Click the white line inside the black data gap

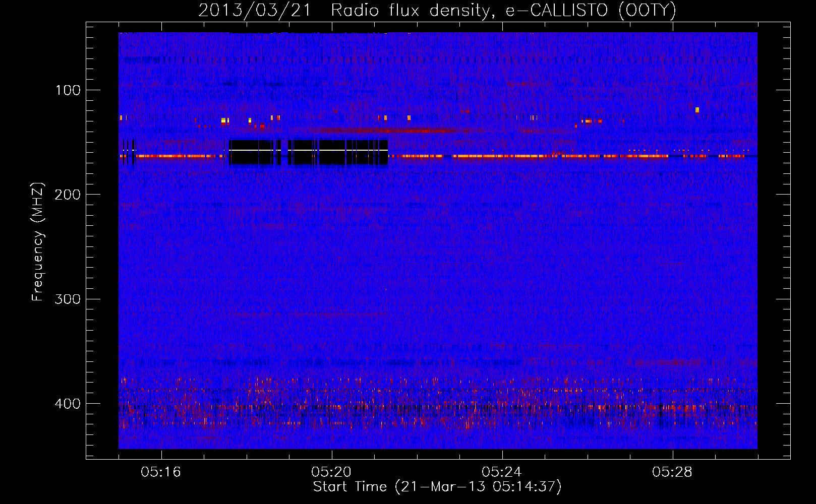click(308, 150)
